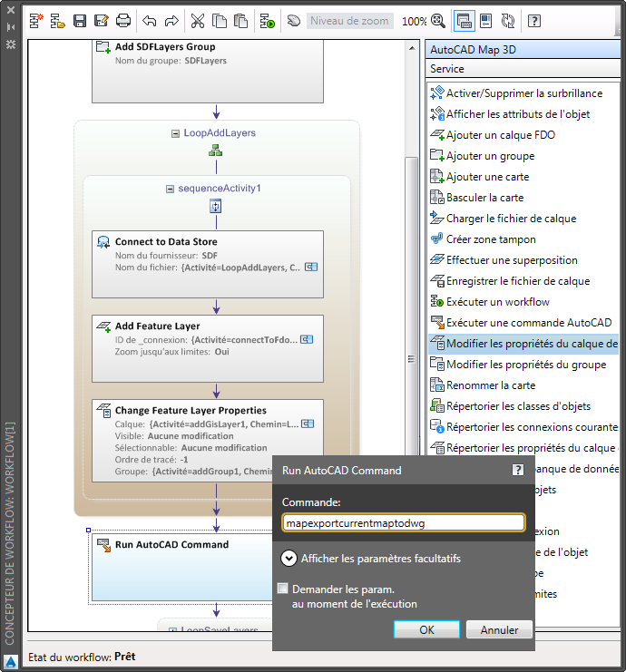Click the workflow canvas vertical scrollbar thumb
This screenshot has width=626, height=672.
pos(411,307)
